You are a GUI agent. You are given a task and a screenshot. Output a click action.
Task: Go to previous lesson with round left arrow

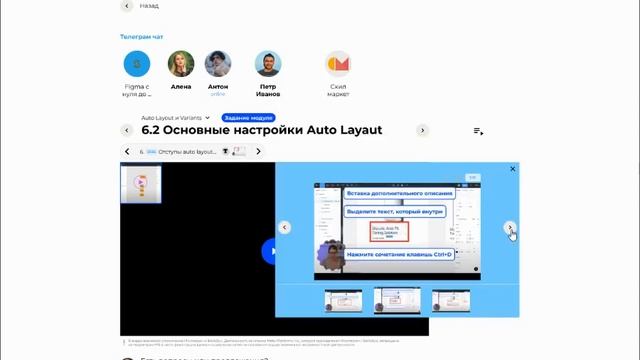(x=127, y=130)
